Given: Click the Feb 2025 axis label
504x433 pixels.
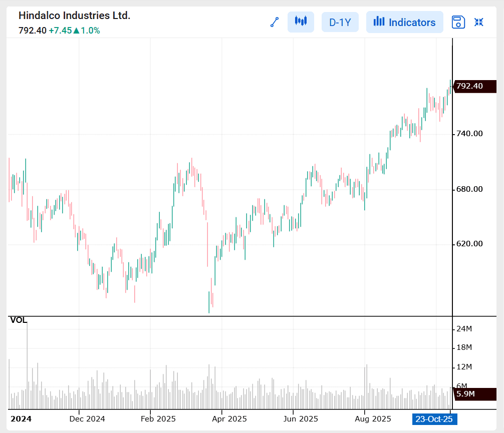Looking at the screenshot, I should (158, 419).
